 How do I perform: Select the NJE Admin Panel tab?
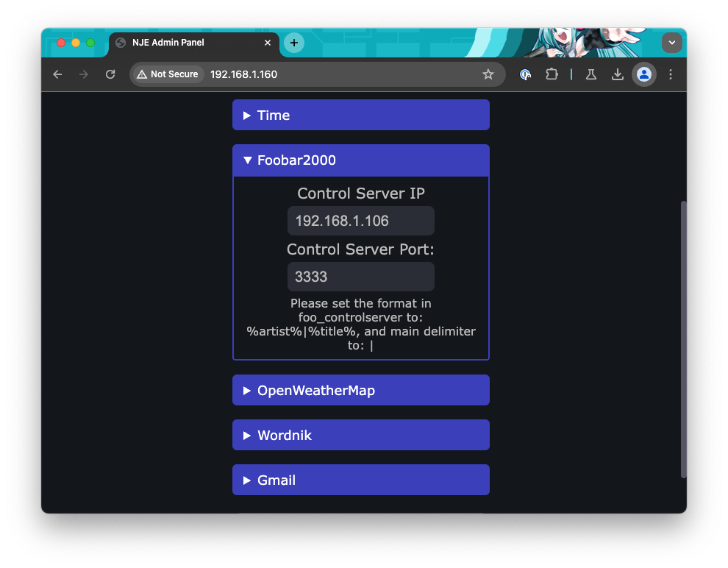coord(193,43)
